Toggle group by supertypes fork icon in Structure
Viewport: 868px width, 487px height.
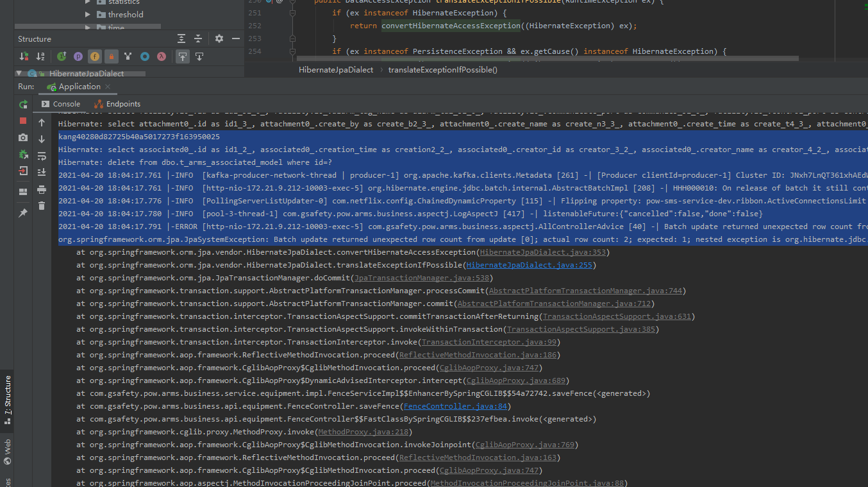pos(128,56)
